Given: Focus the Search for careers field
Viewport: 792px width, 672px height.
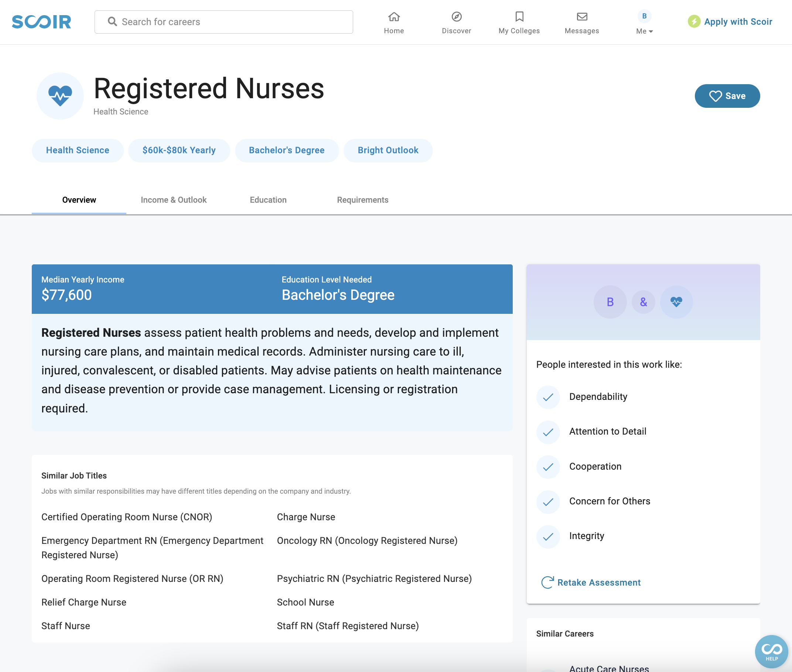Looking at the screenshot, I should coord(224,22).
